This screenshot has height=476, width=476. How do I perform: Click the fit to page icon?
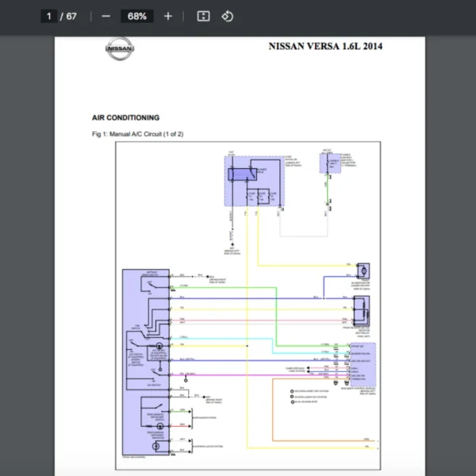click(x=203, y=16)
